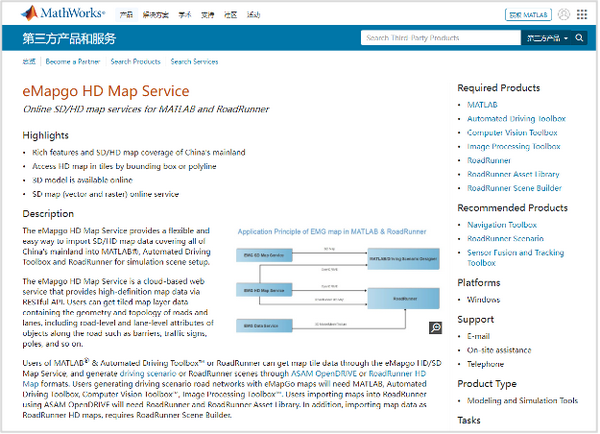Follow the RoadRunner HD Map link
Image resolution: width=600 pixels, height=434 pixels.
(x=398, y=374)
